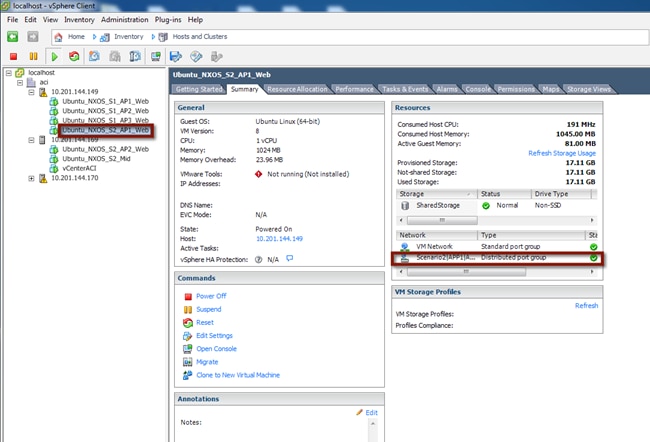Open the Inventory menu
Viewport: 650px width, 442px height.
[x=79, y=19]
